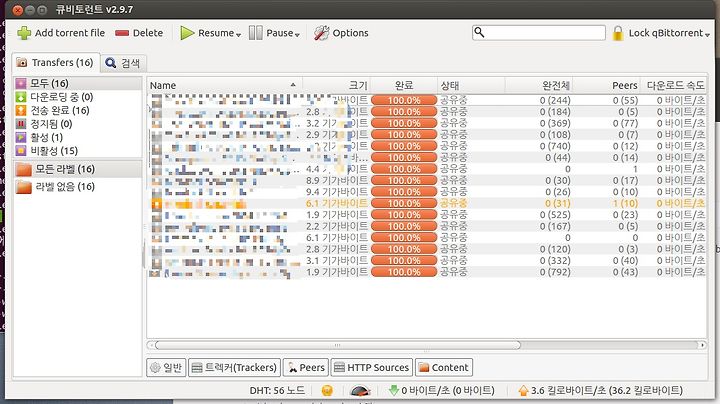The height and width of the screenshot is (404, 720).
Task: Click the 정지됨 (0) pause icon
Action: point(21,123)
